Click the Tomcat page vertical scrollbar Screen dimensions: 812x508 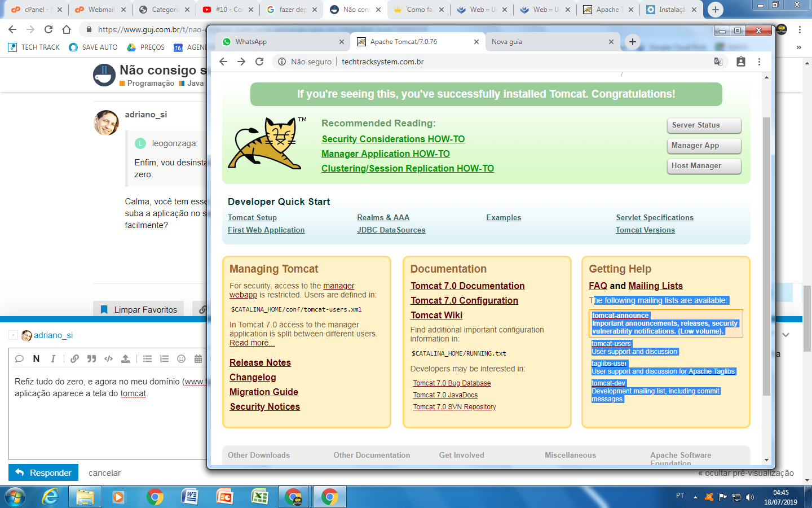[x=766, y=257]
